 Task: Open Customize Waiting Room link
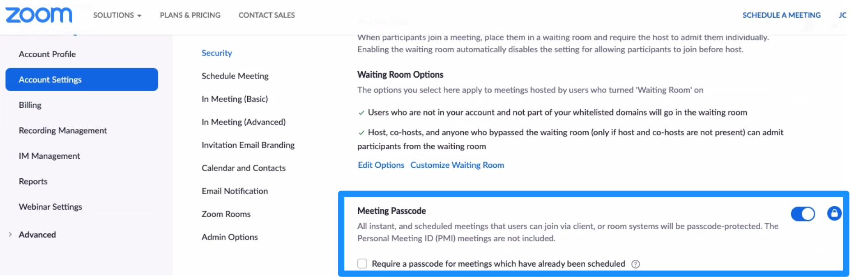[x=457, y=165]
